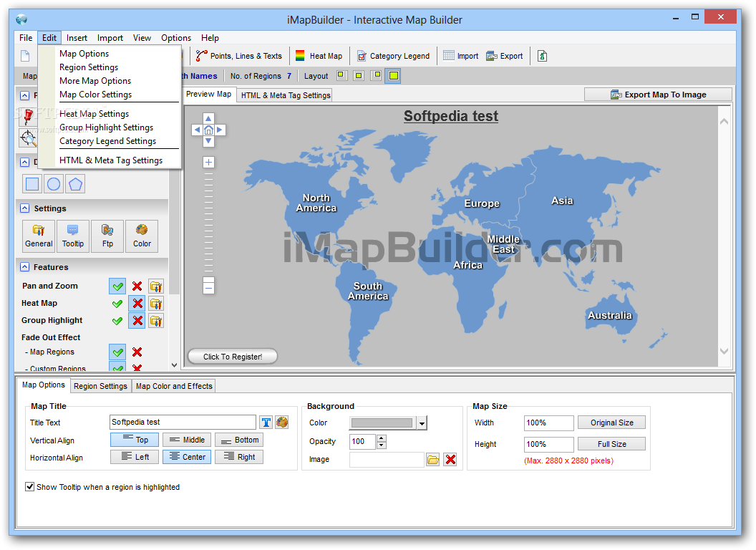Screen dimensions: 756x550
Task: Click the Background Color gray swatch
Action: tap(382, 423)
